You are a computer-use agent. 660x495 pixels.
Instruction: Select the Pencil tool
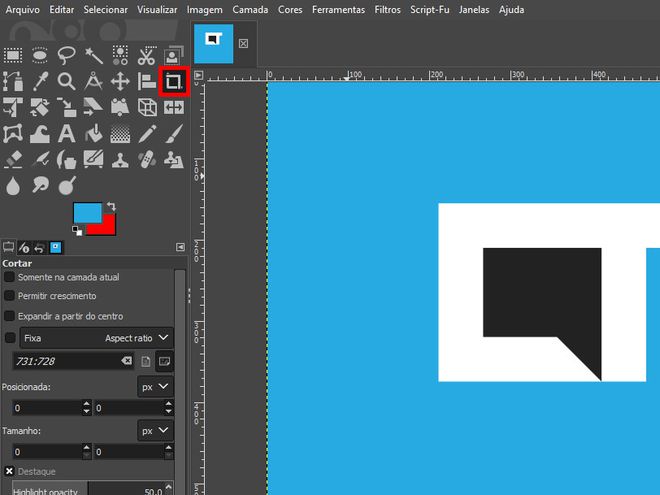[x=147, y=134]
